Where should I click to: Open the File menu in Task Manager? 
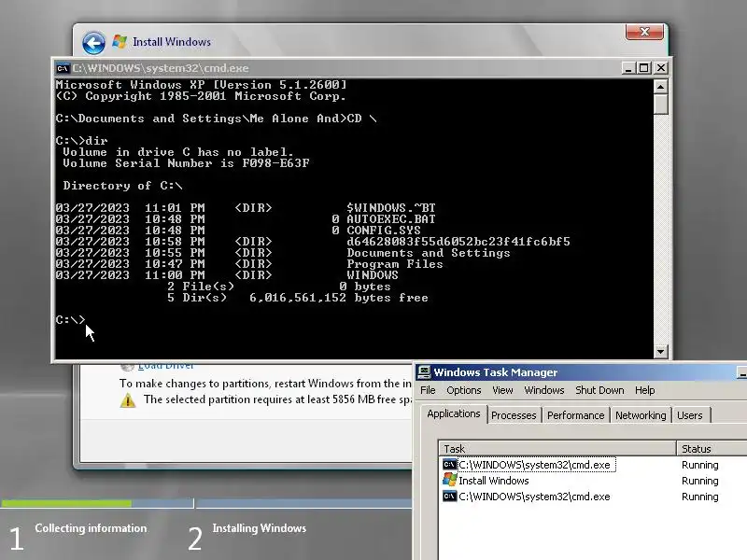(428, 390)
